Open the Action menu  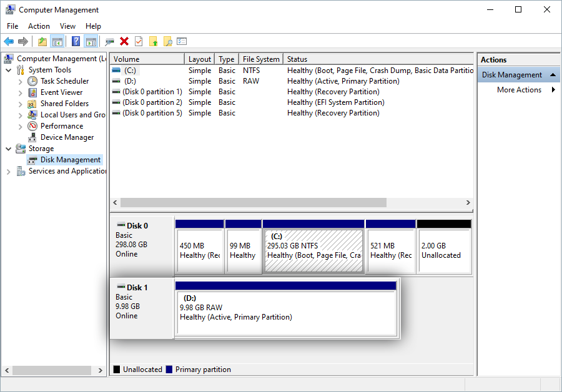[x=39, y=26]
